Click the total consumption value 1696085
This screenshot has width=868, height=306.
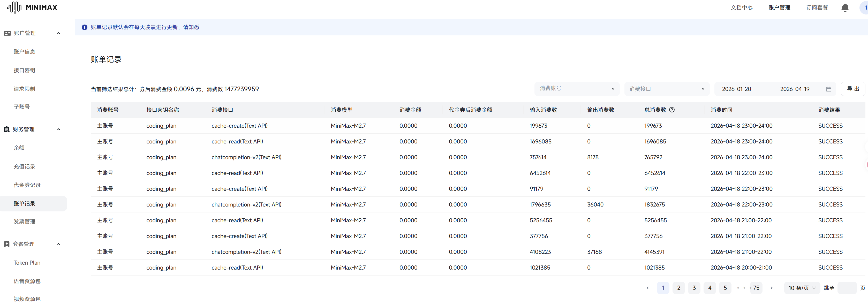(655, 141)
